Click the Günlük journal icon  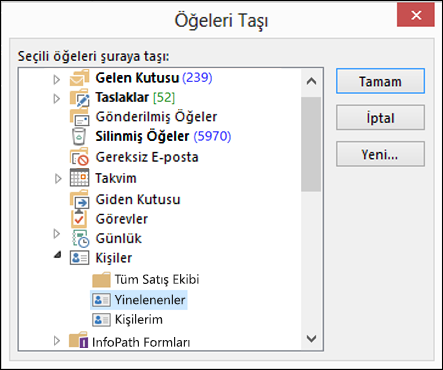pos(80,239)
